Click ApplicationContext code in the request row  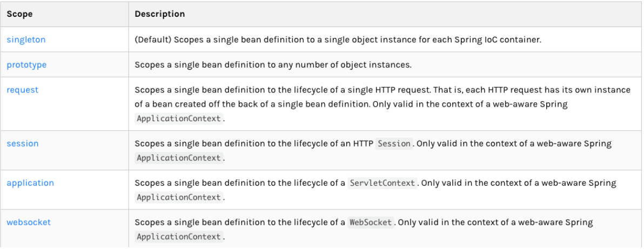click(179, 119)
